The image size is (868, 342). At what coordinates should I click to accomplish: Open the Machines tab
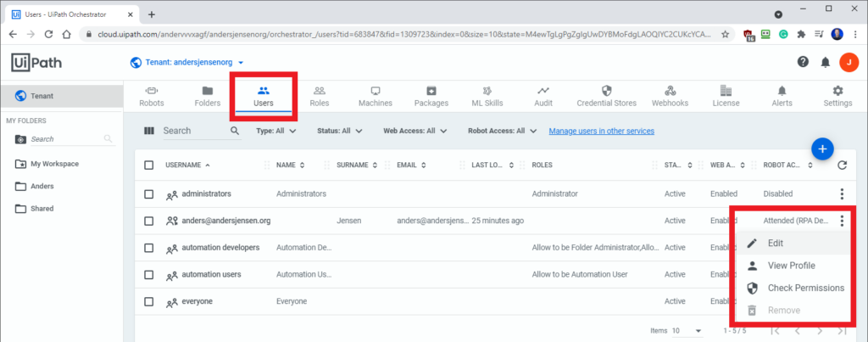[x=376, y=97]
